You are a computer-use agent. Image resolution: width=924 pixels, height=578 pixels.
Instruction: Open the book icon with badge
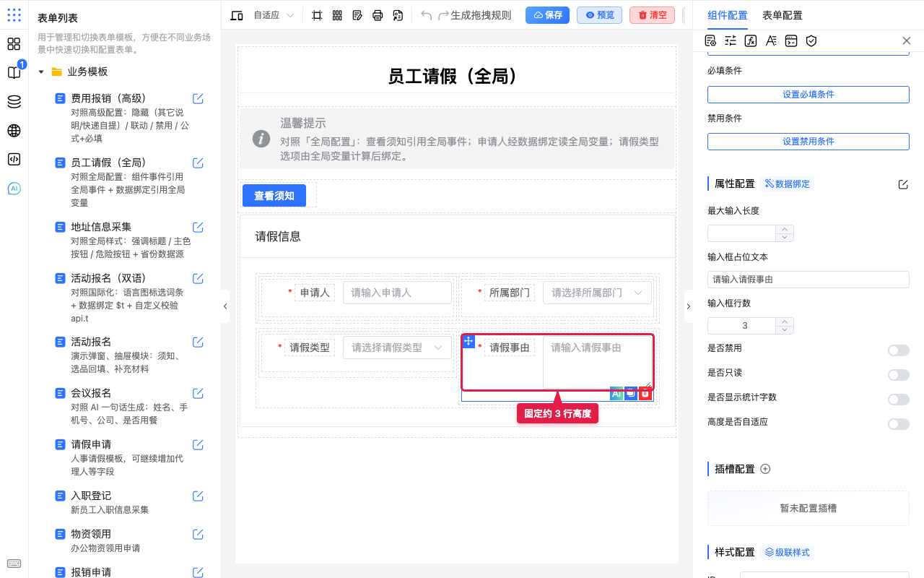[14, 72]
